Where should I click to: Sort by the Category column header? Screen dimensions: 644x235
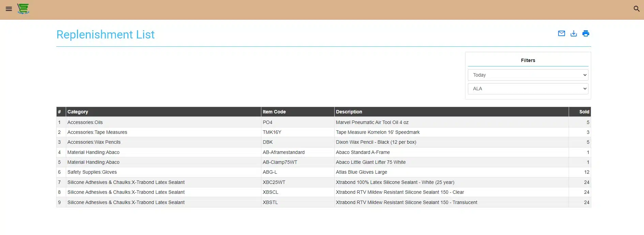point(78,112)
